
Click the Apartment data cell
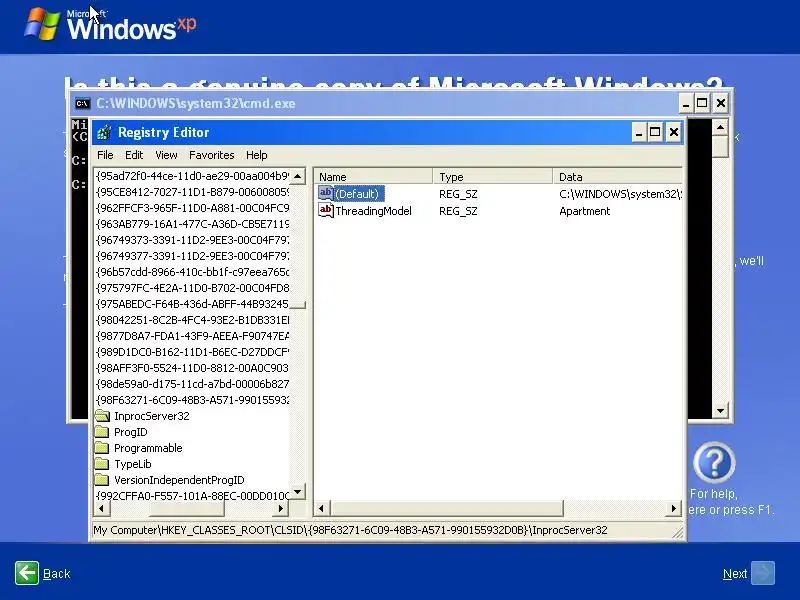pyautogui.click(x=585, y=211)
